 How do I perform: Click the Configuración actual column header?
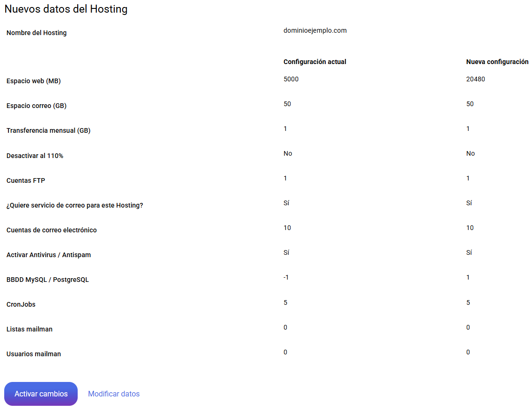(x=315, y=62)
